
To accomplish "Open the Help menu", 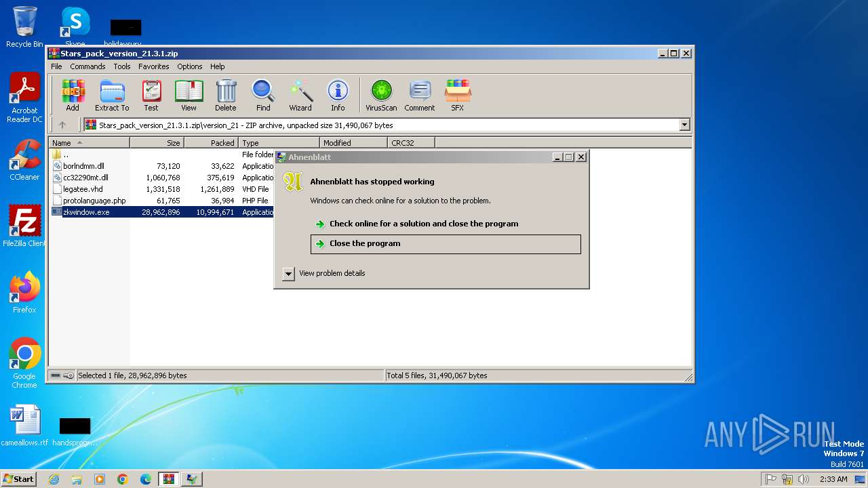I will tap(217, 66).
